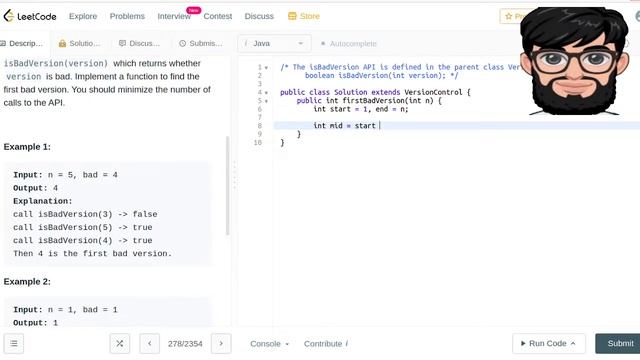Screen dimensions: 640x360
Task: Click 'call isBadVersion(3) -> false' line
Action: [x=85, y=214]
